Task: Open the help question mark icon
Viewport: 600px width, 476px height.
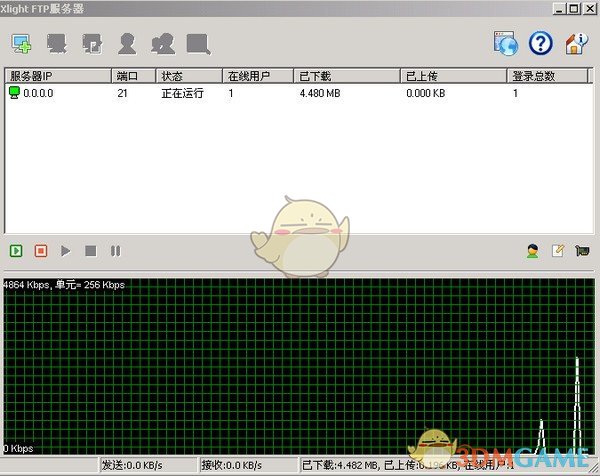Action: (x=540, y=43)
